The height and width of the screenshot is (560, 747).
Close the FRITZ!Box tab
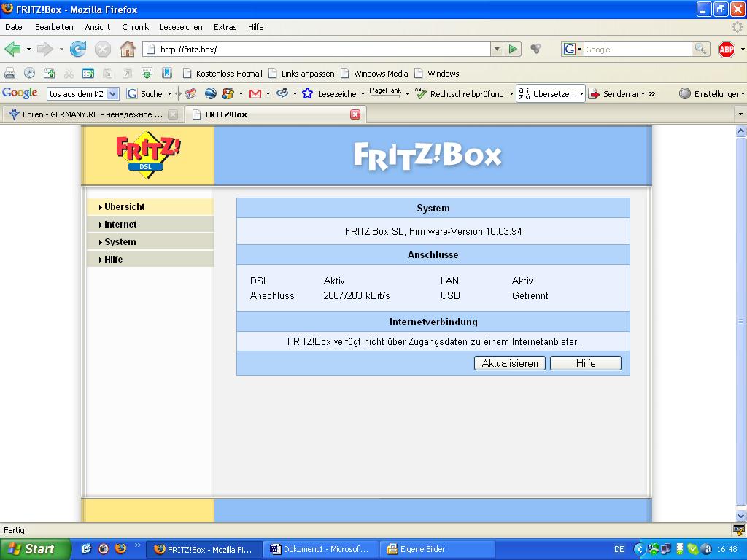(x=355, y=114)
